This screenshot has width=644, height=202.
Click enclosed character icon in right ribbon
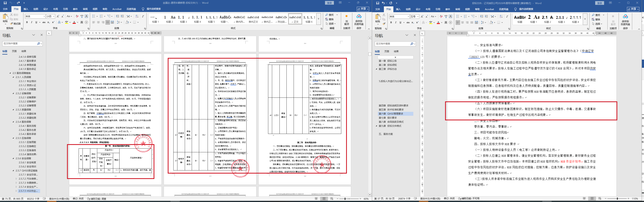[x=451, y=23]
